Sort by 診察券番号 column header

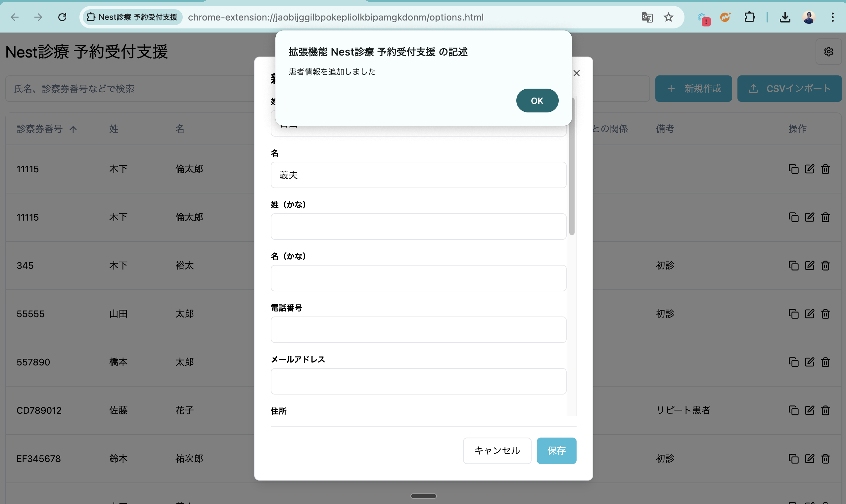40,129
